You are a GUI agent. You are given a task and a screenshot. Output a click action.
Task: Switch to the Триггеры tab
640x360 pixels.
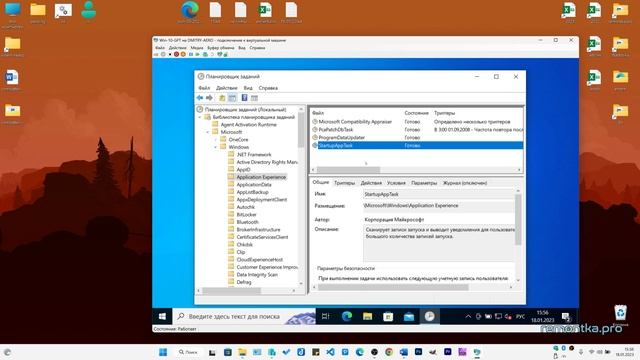tap(344, 183)
